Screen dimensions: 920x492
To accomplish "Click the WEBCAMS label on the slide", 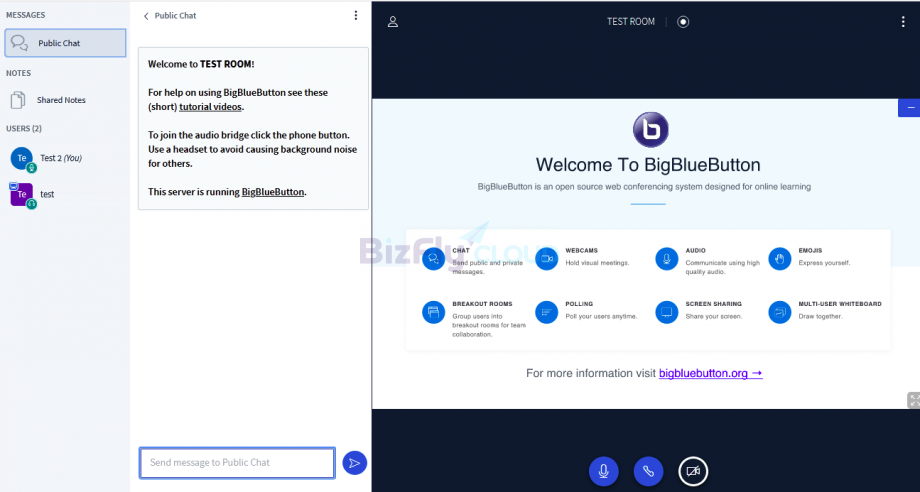I will pyautogui.click(x=581, y=250).
